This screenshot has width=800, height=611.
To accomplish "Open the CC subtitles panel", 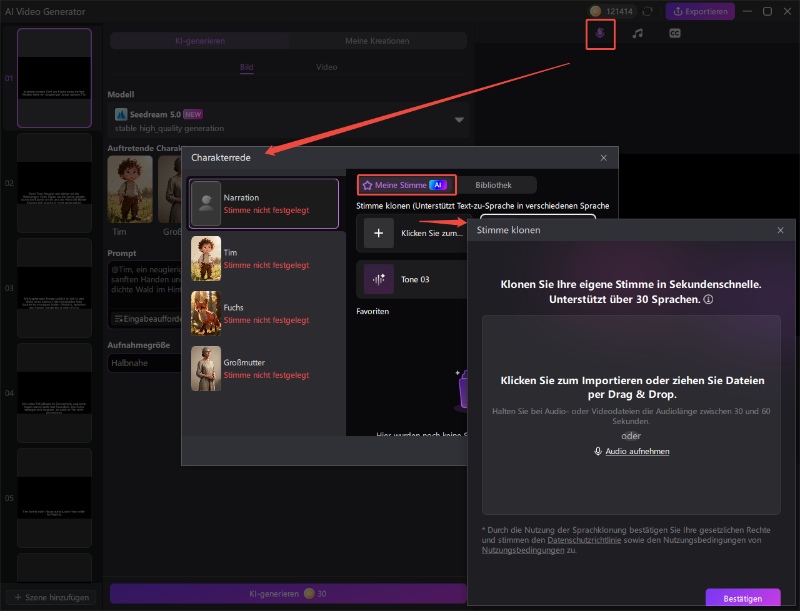I will [675, 34].
